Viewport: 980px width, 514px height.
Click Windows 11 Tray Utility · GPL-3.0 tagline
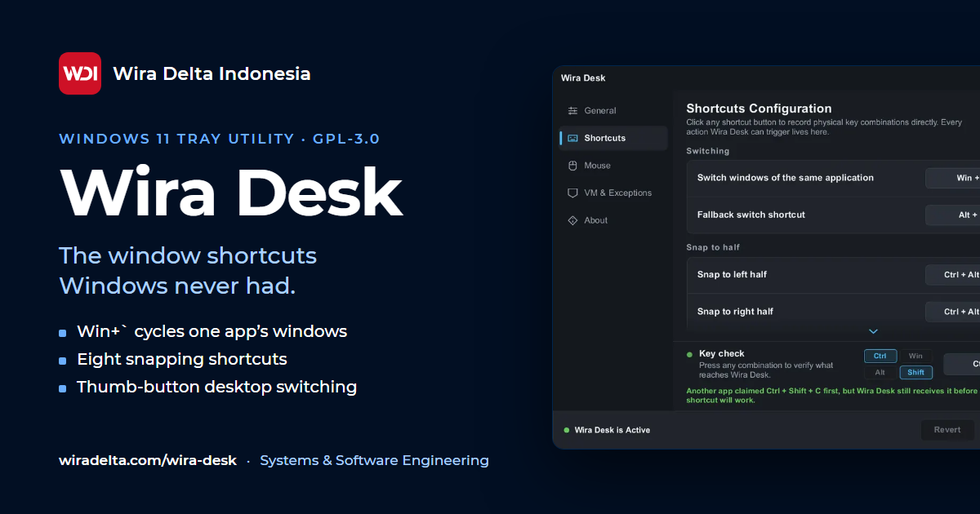point(220,139)
